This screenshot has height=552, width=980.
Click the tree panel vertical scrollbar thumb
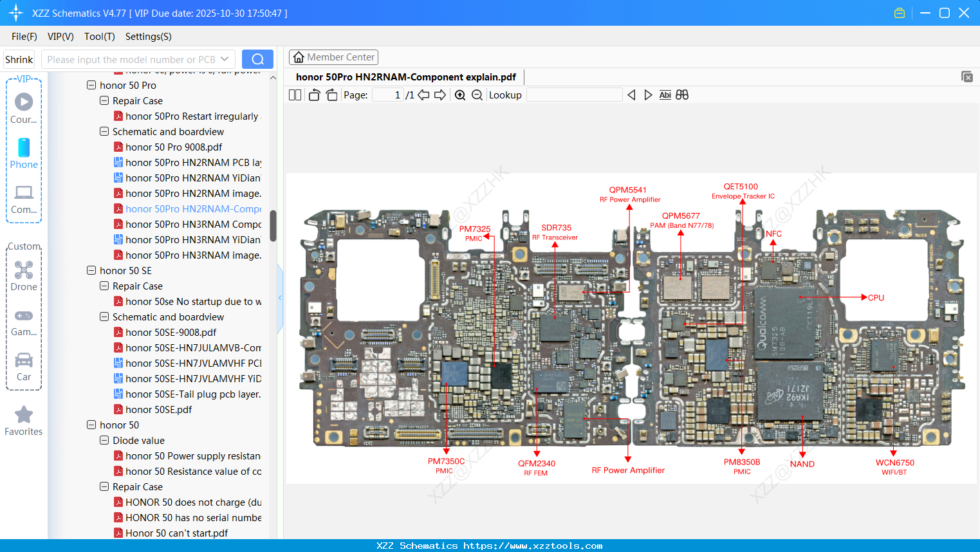[273, 226]
